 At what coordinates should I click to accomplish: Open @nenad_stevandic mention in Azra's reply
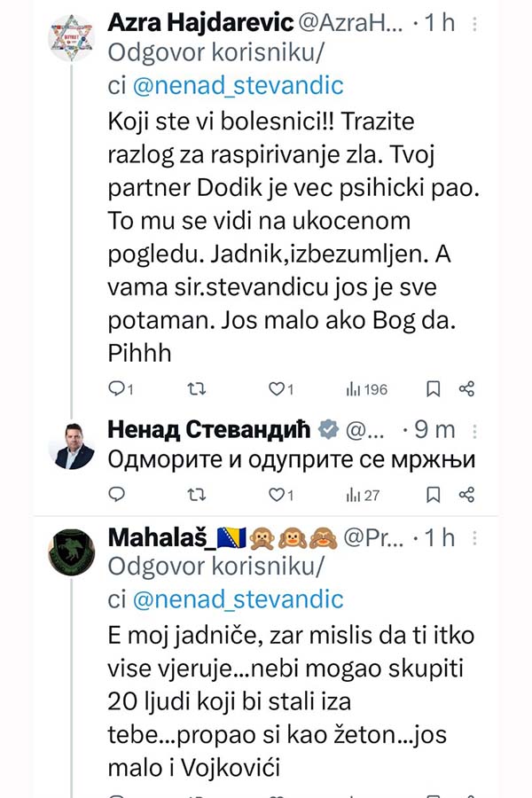pos(238,85)
